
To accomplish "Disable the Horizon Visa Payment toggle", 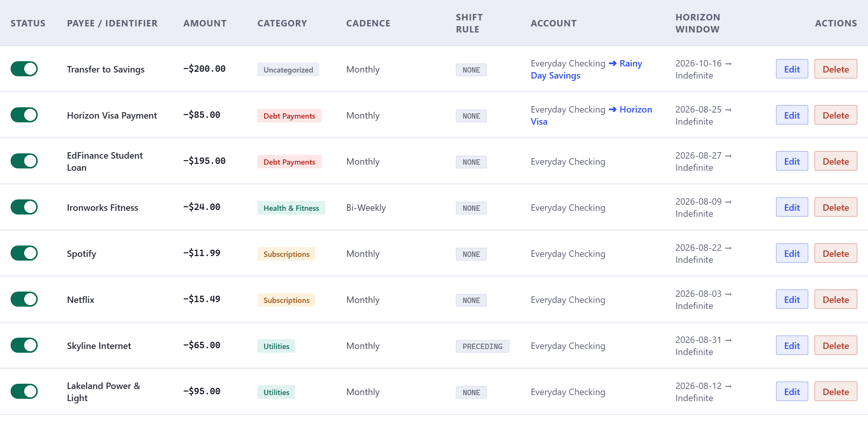I will 24,115.
